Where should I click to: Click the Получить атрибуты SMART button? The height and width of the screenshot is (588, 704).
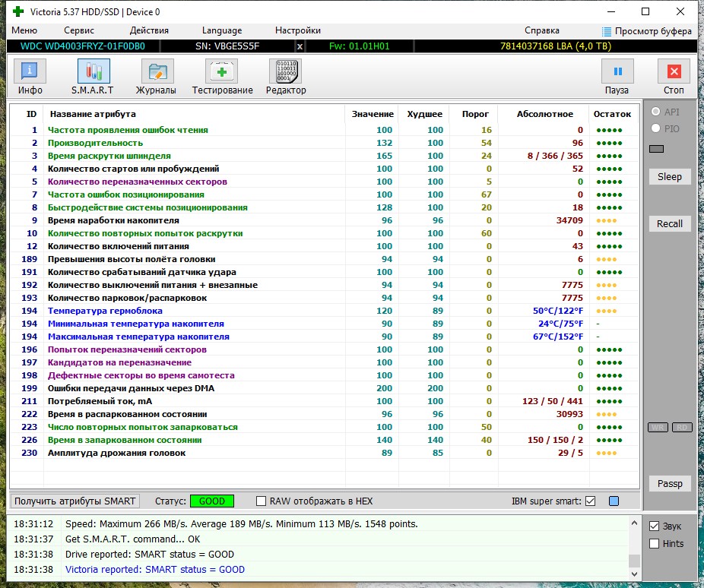tap(75, 501)
